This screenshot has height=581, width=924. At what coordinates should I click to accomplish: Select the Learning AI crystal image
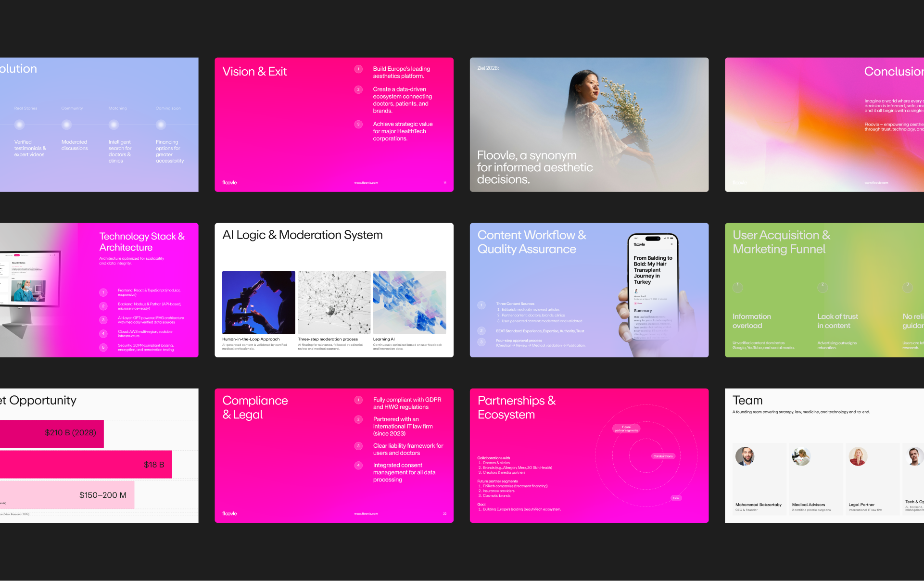click(409, 303)
